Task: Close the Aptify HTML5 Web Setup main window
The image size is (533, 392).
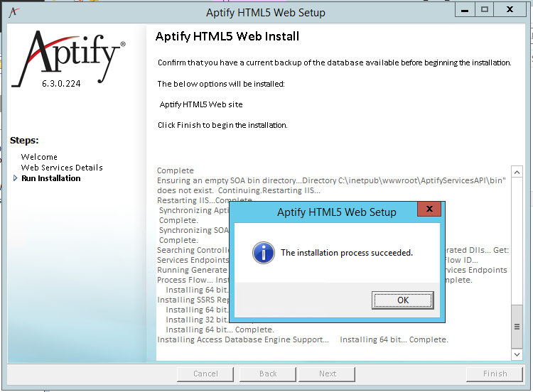Action: pyautogui.click(x=510, y=10)
